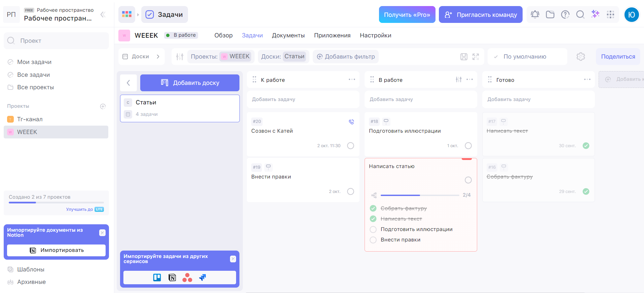Open the Проекты: WEEEK filter dropdown
This screenshot has width=644, height=293.
[221, 57]
